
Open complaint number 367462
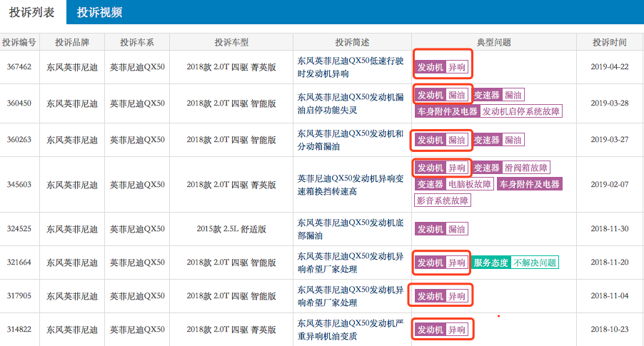click(x=19, y=67)
